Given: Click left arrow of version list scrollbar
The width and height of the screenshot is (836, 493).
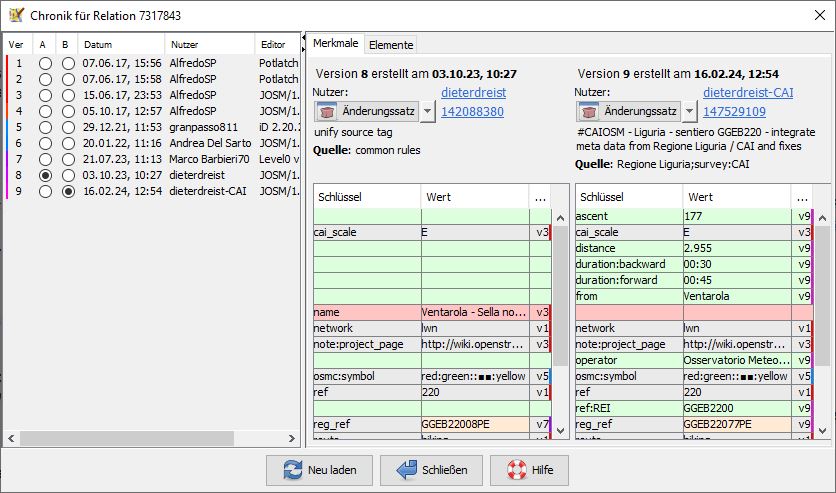Looking at the screenshot, I should tap(11, 439).
